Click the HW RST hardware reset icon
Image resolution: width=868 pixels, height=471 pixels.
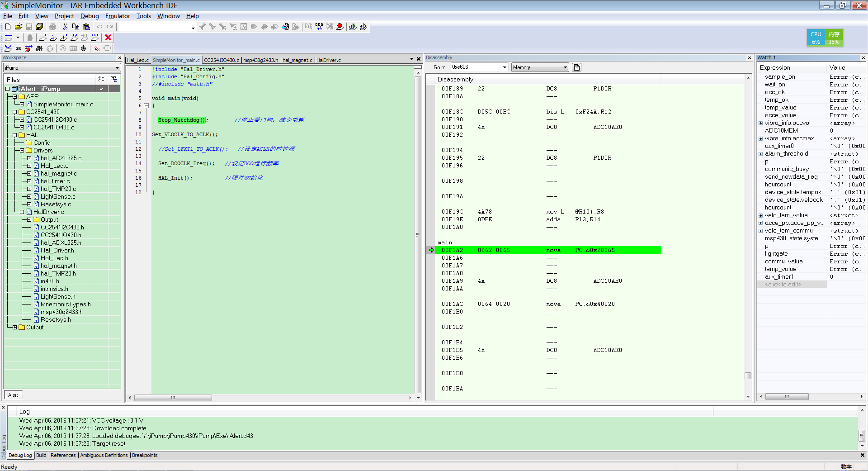(39, 48)
